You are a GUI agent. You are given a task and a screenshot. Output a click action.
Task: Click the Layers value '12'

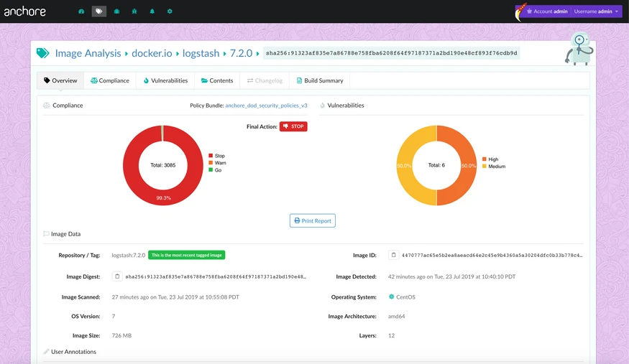pyautogui.click(x=392, y=335)
